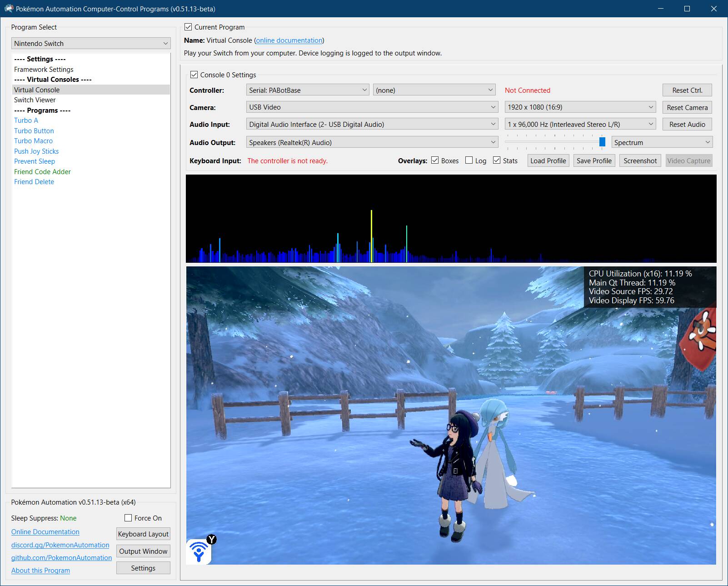
Task: Open the online documentation link beside Name
Action: (x=289, y=40)
